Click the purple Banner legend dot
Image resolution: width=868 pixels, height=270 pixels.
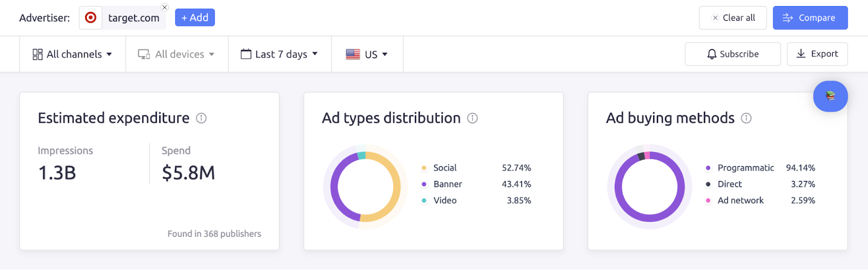424,184
